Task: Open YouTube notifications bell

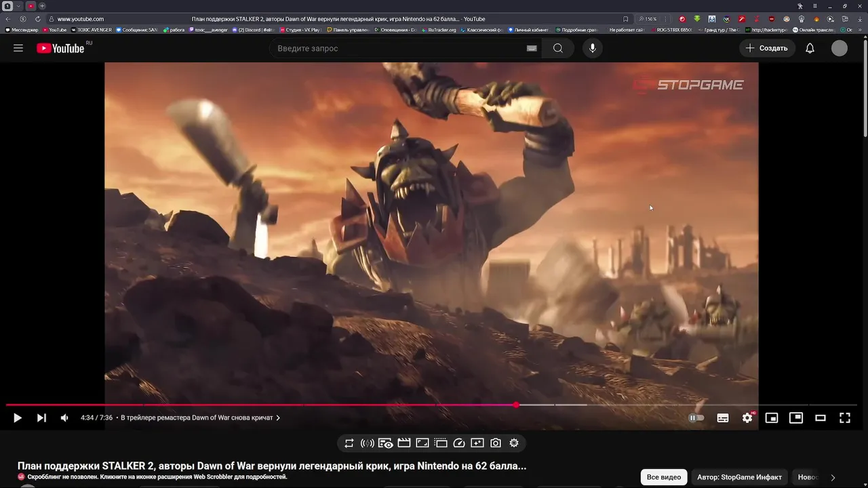Action: pyautogui.click(x=810, y=48)
